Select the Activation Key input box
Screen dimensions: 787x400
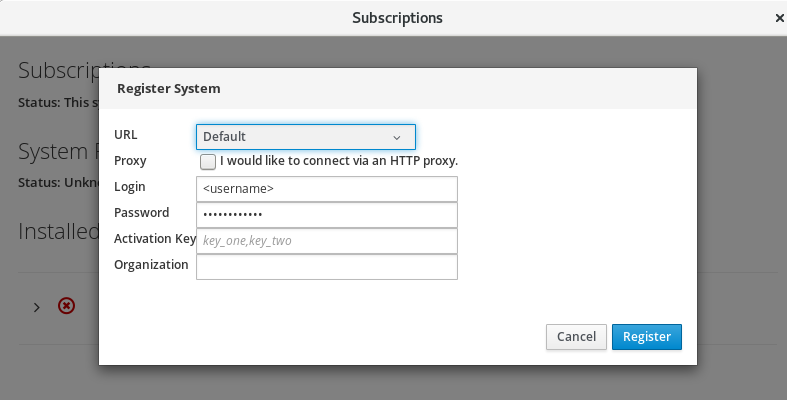coord(327,241)
